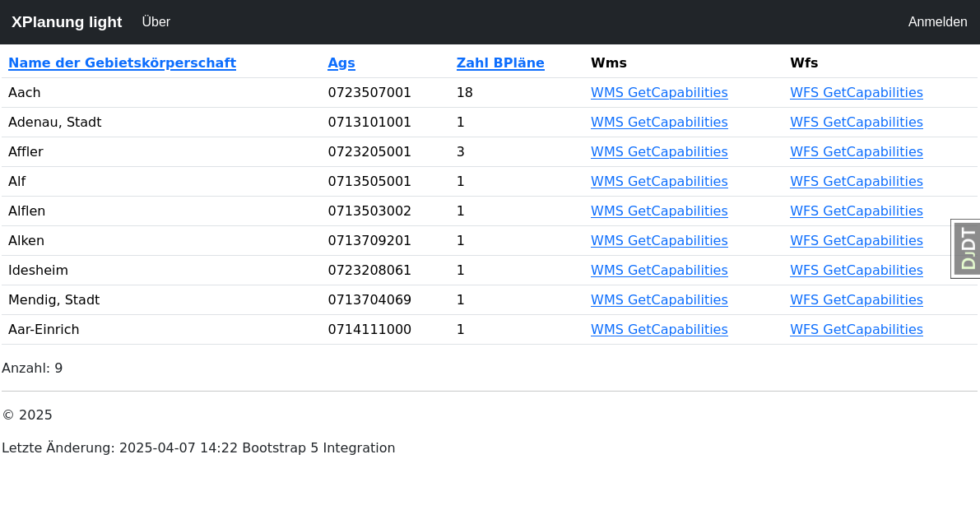The image size is (980, 510).
Task: Click the Wms column header
Action: point(609,63)
